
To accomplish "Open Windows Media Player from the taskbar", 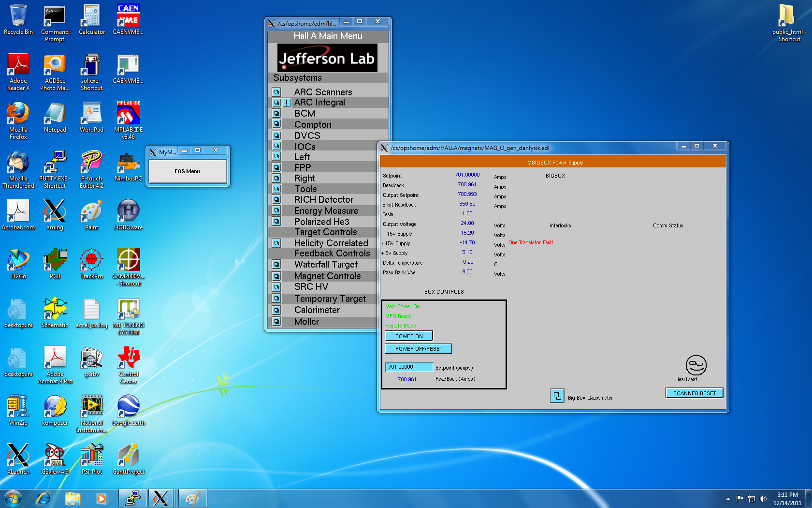I will (x=101, y=498).
